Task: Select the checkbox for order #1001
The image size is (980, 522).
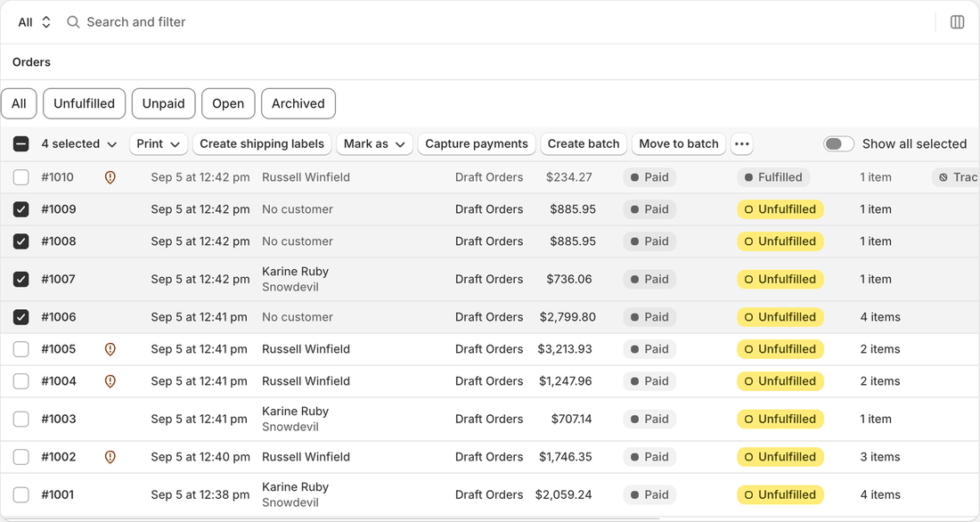Action: click(x=20, y=495)
